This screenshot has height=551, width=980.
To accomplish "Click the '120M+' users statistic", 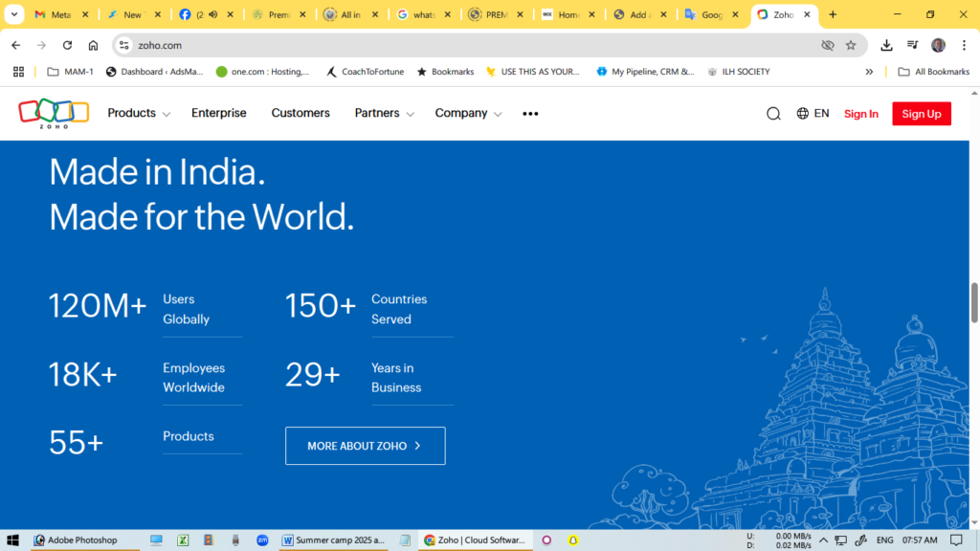I will click(98, 306).
